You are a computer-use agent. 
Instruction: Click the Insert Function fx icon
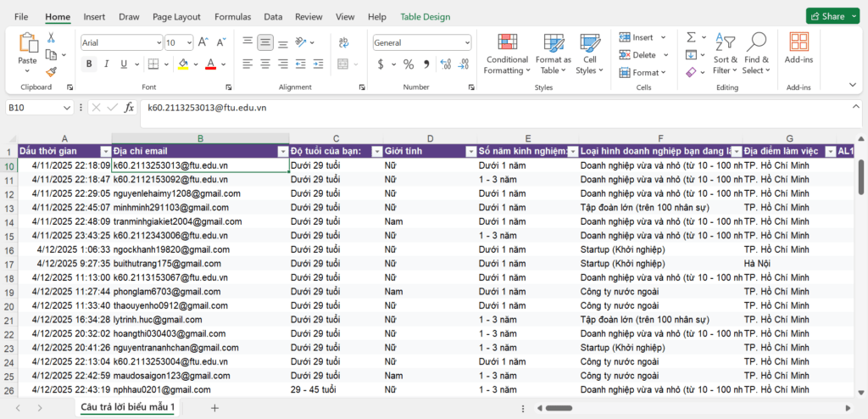tap(129, 108)
